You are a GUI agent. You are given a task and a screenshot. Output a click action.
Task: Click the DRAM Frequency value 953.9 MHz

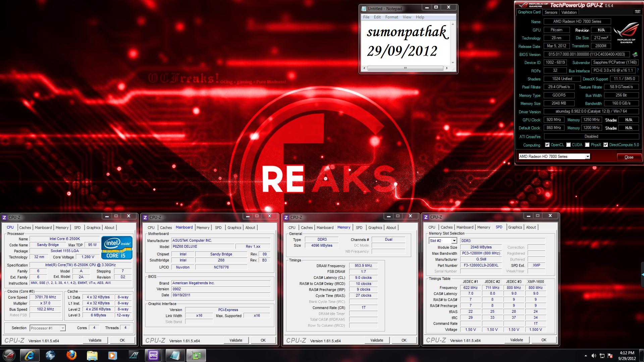(x=363, y=265)
